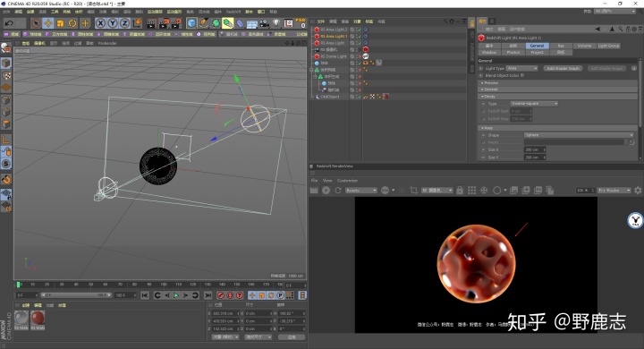Click the Undo arrow icon
The width and height of the screenshot is (644, 349).
tap(9, 23)
